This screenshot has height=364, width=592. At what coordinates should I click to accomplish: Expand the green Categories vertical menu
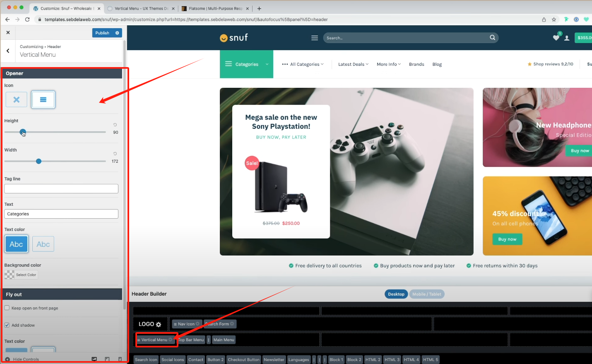click(246, 64)
